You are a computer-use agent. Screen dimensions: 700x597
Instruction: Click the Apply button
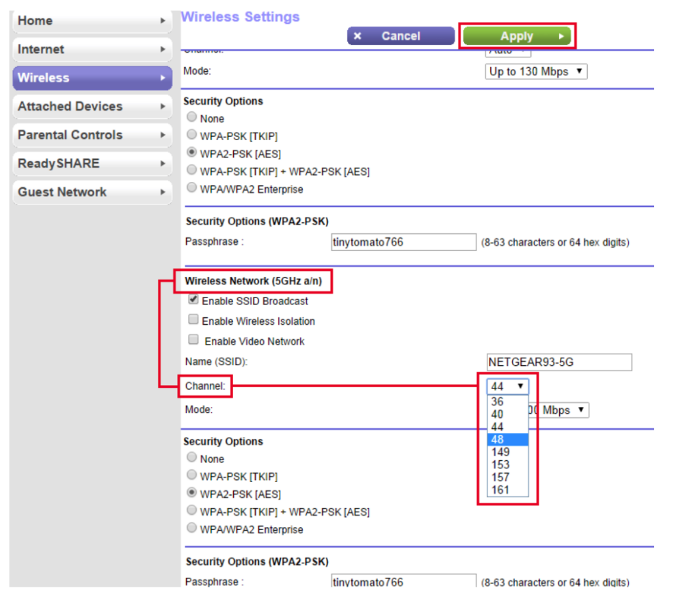(516, 36)
